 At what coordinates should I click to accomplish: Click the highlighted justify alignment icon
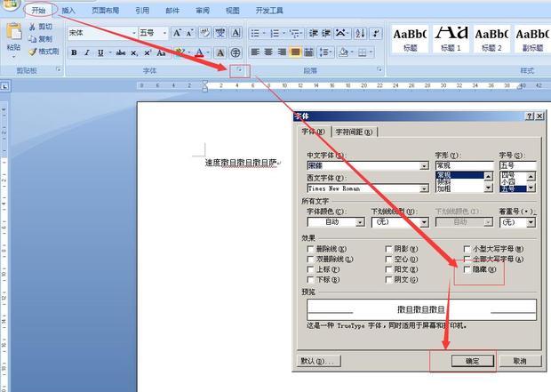pos(295,52)
